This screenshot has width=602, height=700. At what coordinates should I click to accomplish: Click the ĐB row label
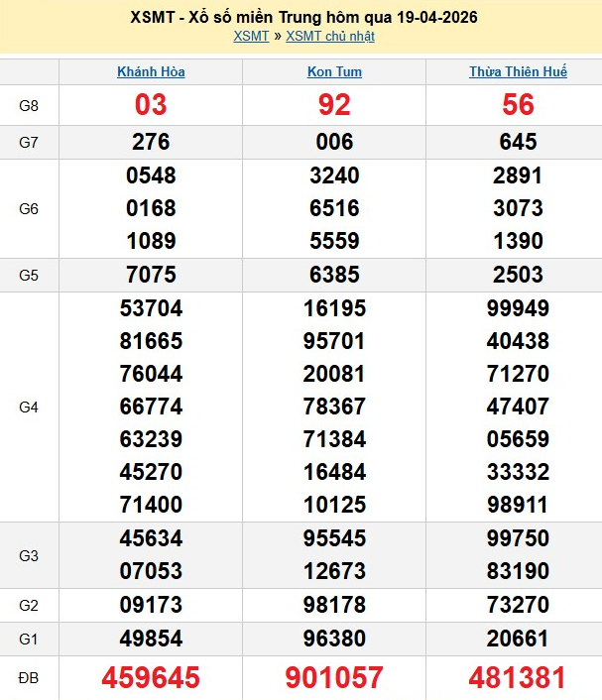click(29, 677)
